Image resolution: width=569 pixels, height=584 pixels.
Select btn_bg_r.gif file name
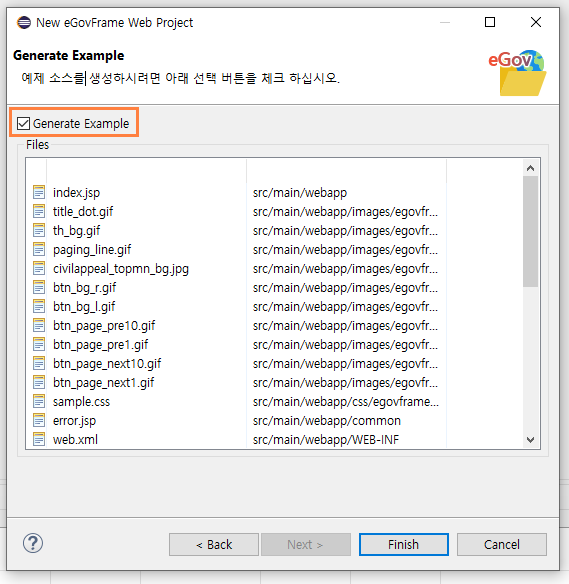[85, 288]
